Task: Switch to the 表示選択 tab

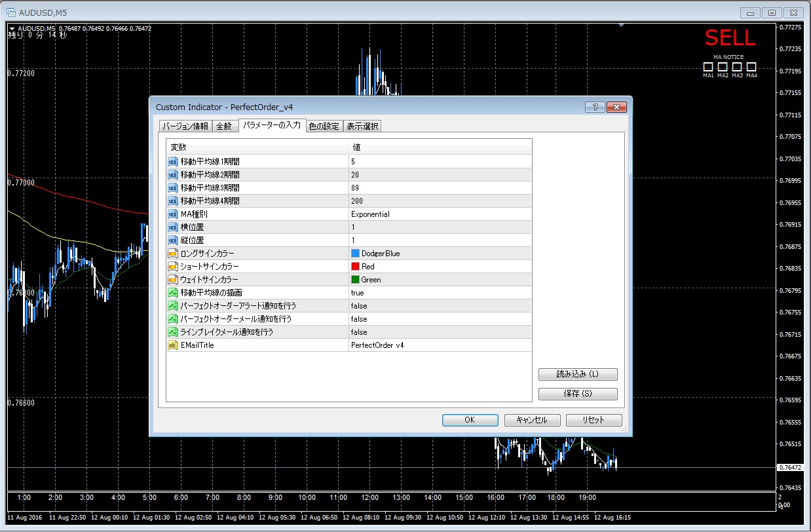Action: [362, 126]
